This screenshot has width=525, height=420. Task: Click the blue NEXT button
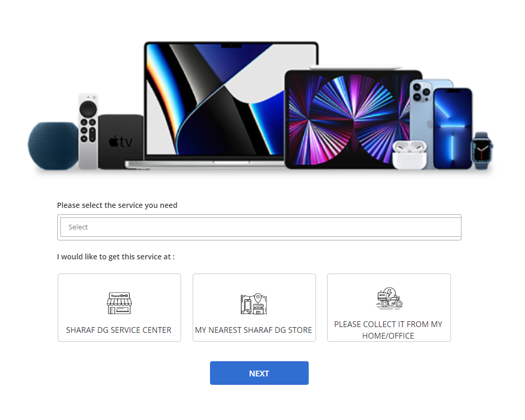click(x=259, y=373)
